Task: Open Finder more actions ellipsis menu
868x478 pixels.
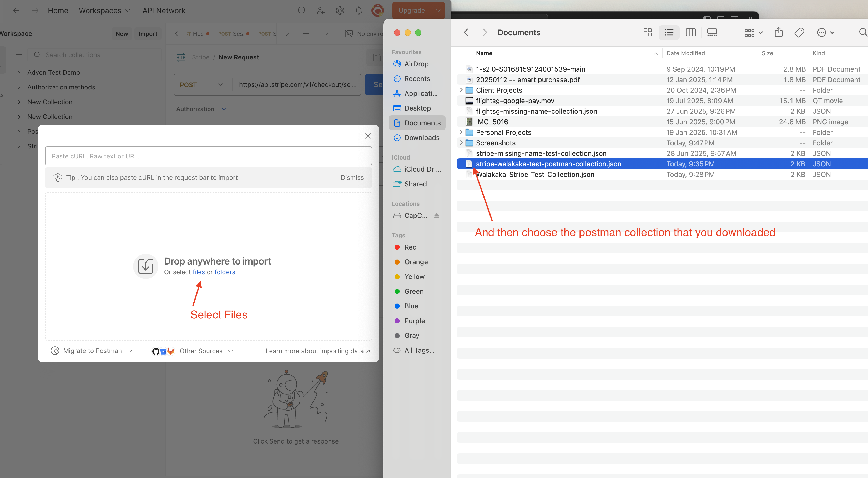Action: click(825, 32)
